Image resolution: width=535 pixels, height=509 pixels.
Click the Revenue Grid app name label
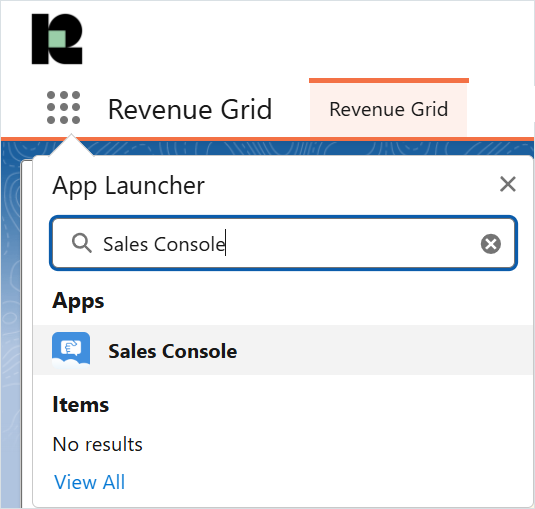pos(190,110)
